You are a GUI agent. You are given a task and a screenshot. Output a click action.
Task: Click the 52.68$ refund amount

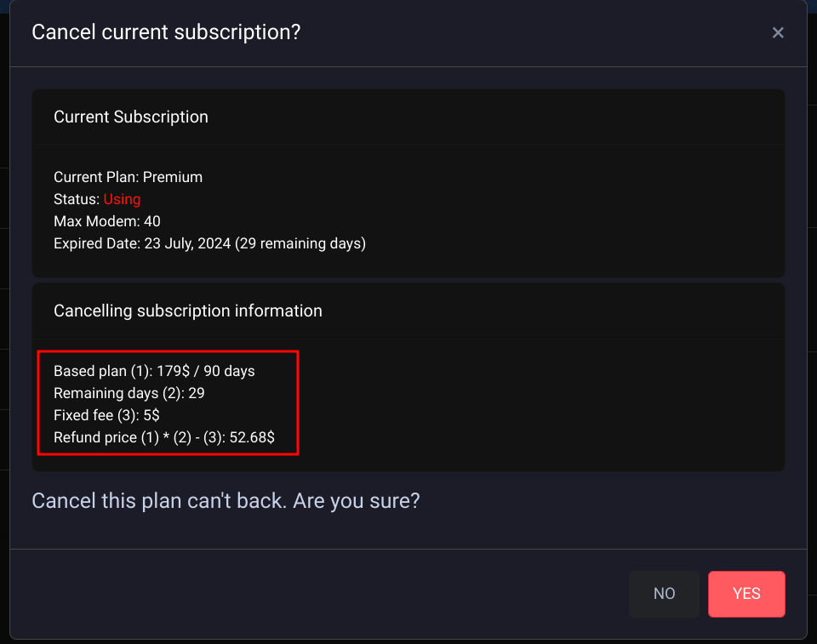(x=252, y=437)
